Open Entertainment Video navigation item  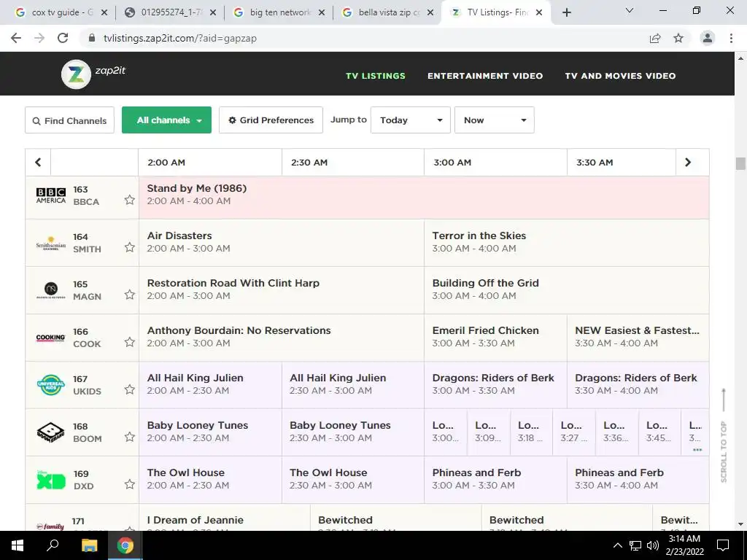point(485,76)
